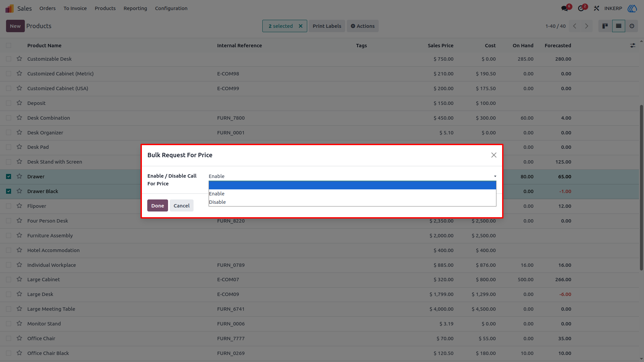
Task: Check the Large Desk row checkbox
Action: point(9,294)
